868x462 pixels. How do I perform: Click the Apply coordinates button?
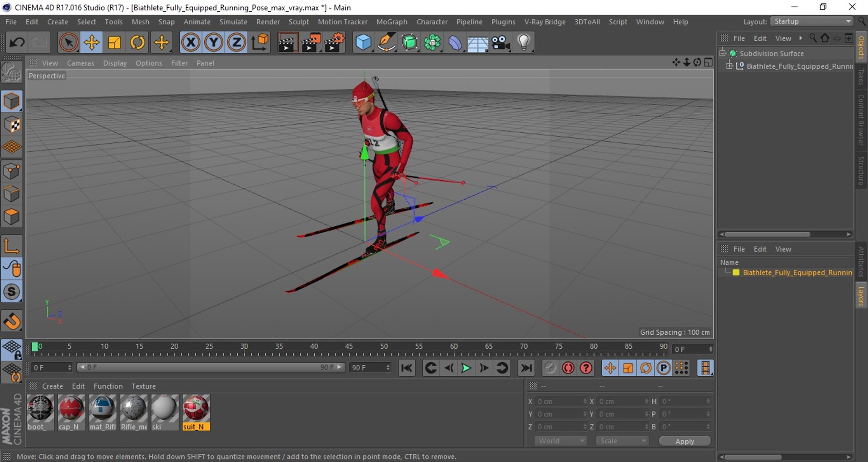pos(684,441)
